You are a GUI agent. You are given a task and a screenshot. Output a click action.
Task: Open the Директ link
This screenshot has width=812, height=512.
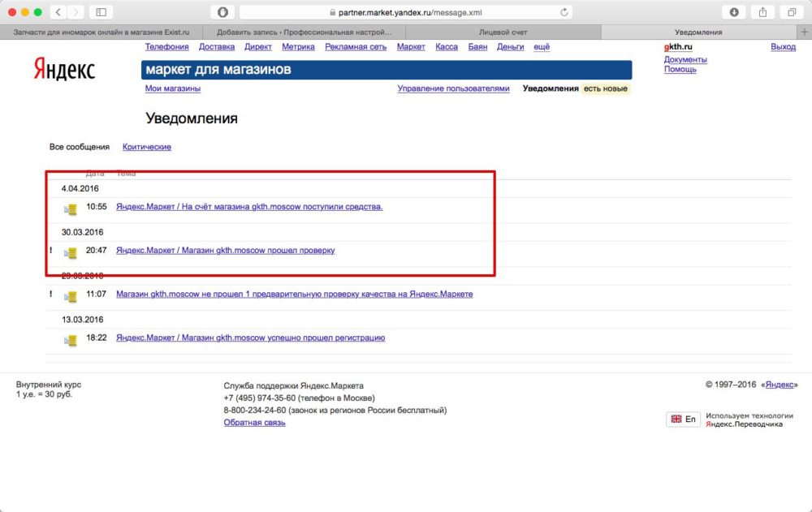(258, 46)
